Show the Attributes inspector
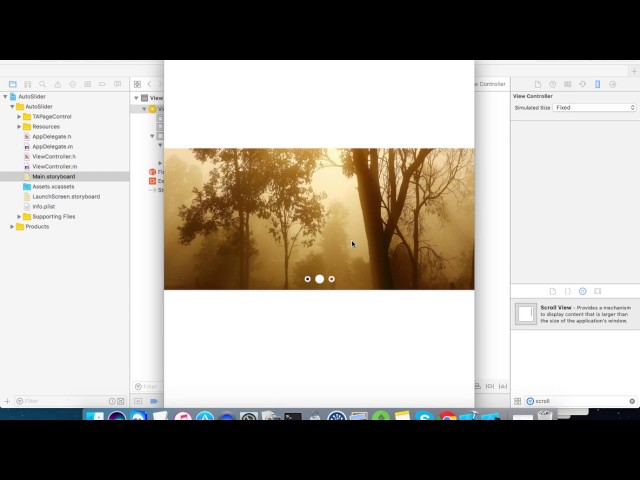Viewport: 640px width, 480px height. point(582,84)
